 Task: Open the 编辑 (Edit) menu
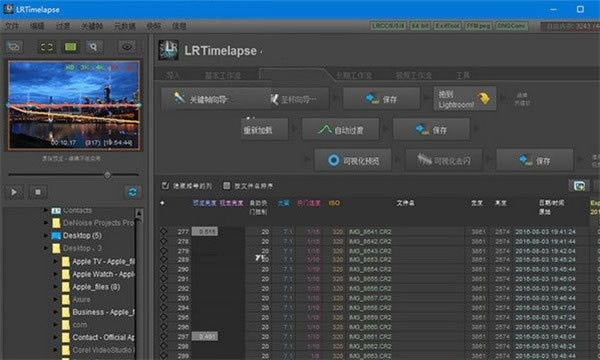click(x=37, y=26)
